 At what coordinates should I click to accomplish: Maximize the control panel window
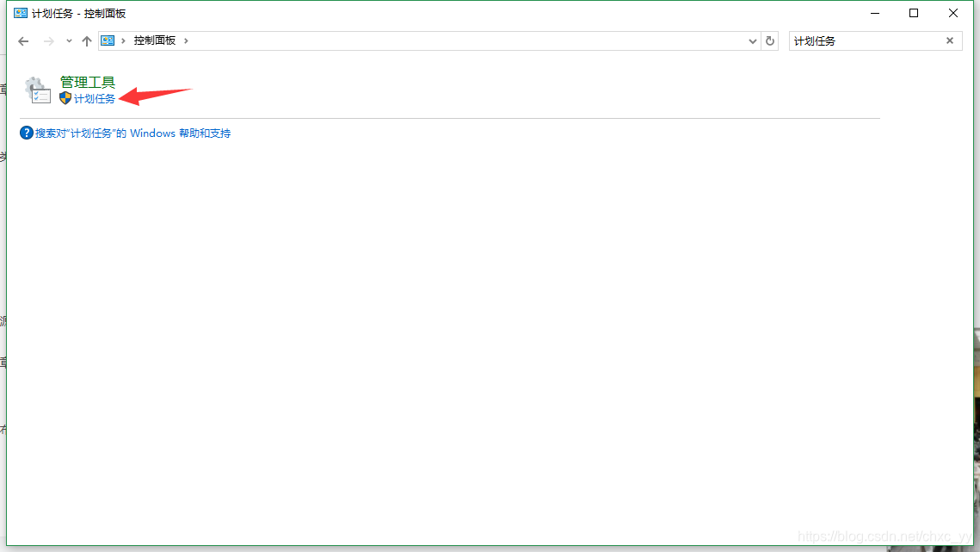click(914, 13)
